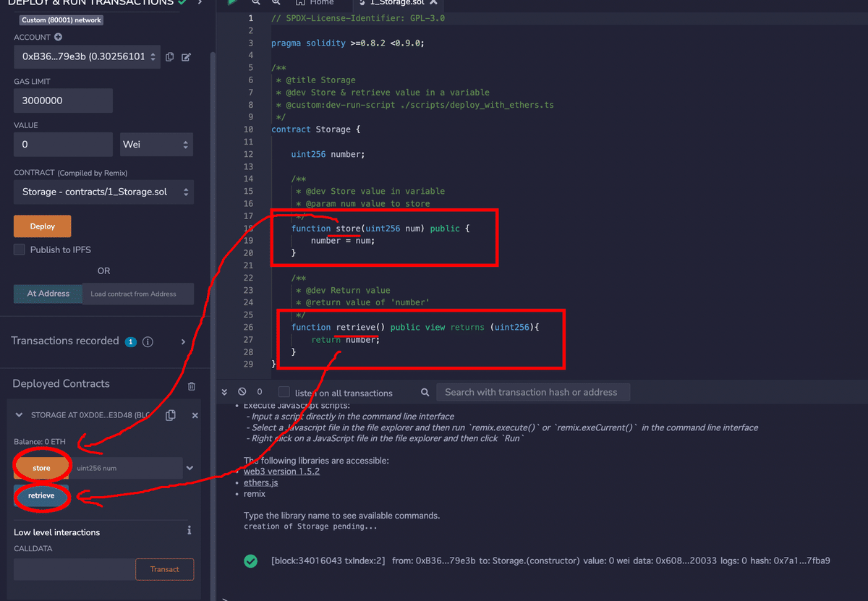Screen dimensions: 868x601
Task: Click line number 26 in gutter
Action: click(248, 327)
